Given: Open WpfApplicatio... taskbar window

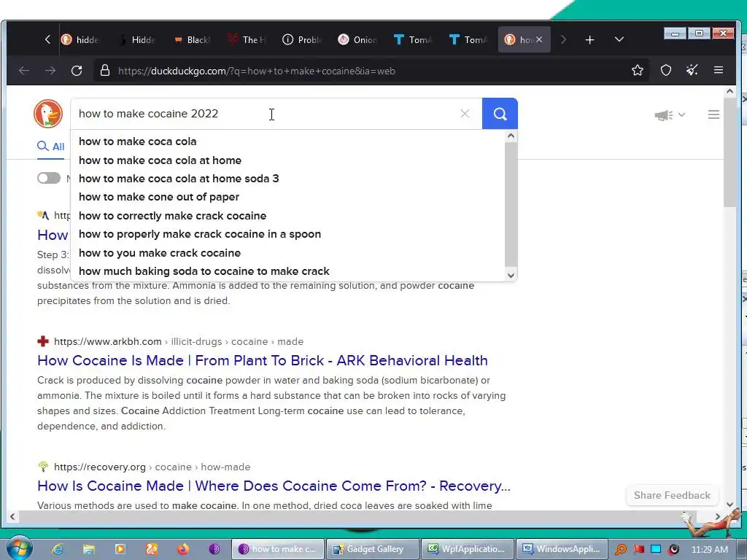Looking at the screenshot, I should 467,549.
